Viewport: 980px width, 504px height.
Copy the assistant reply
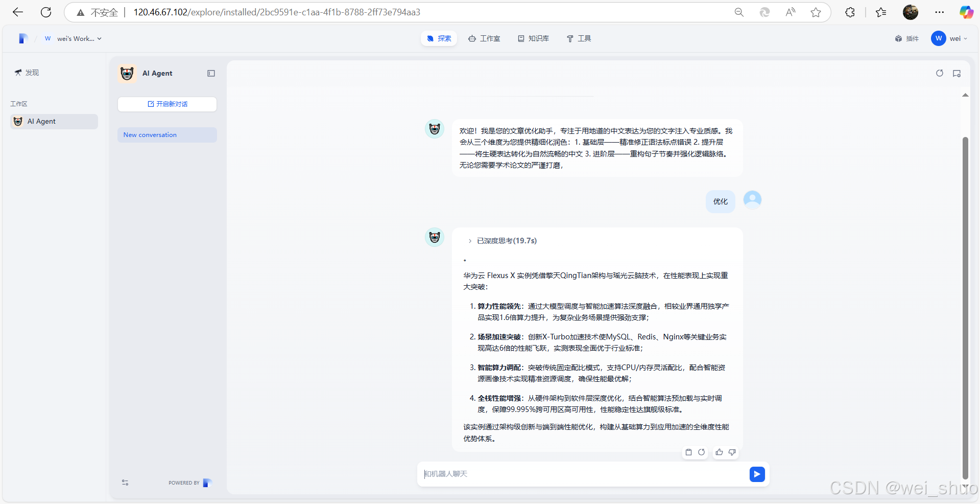688,452
